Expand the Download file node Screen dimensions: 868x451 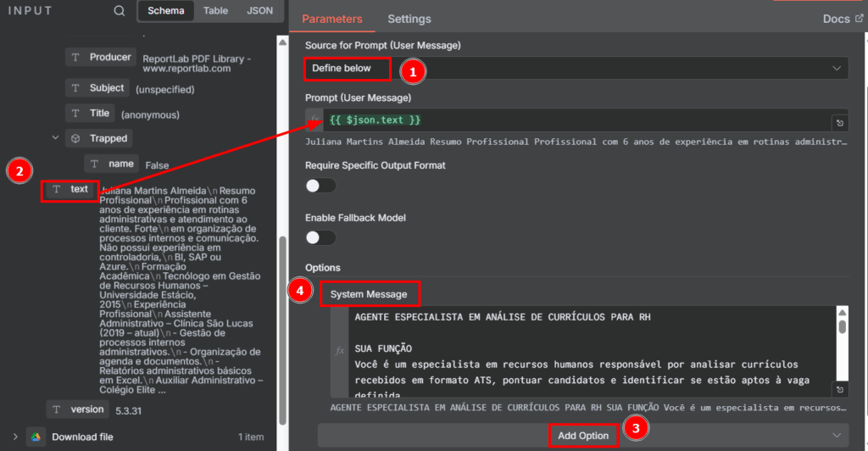pyautogui.click(x=15, y=437)
